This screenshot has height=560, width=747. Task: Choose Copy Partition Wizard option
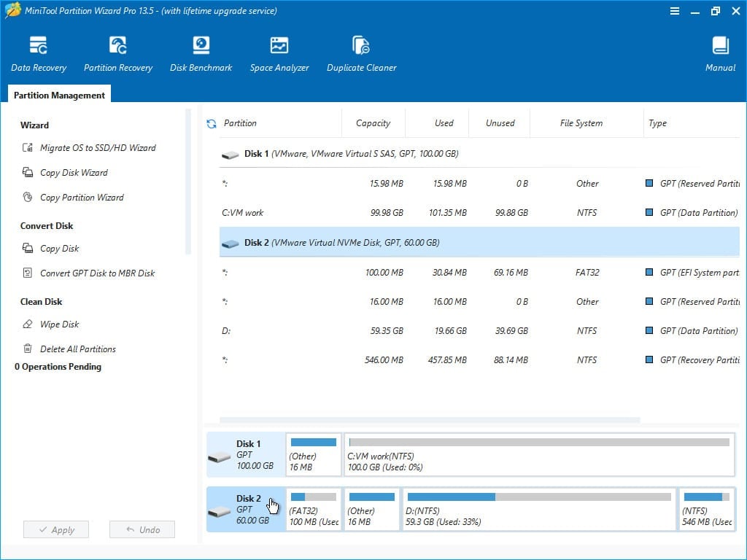click(x=82, y=197)
